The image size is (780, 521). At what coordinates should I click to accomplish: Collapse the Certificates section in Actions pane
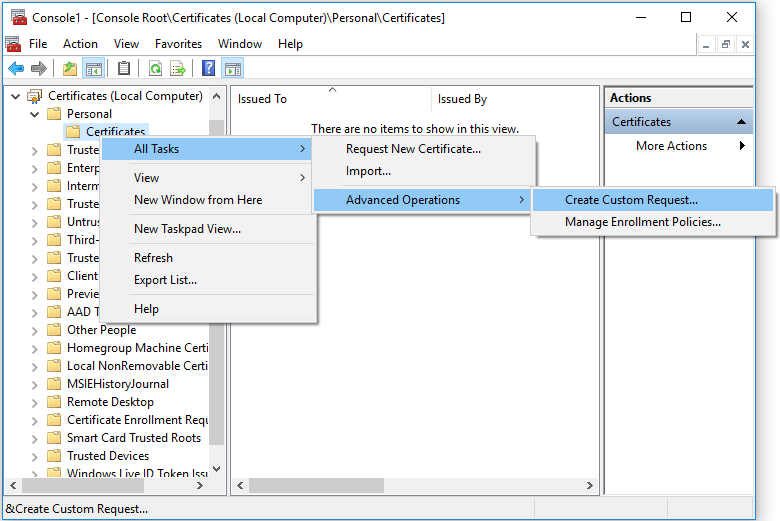(741, 122)
